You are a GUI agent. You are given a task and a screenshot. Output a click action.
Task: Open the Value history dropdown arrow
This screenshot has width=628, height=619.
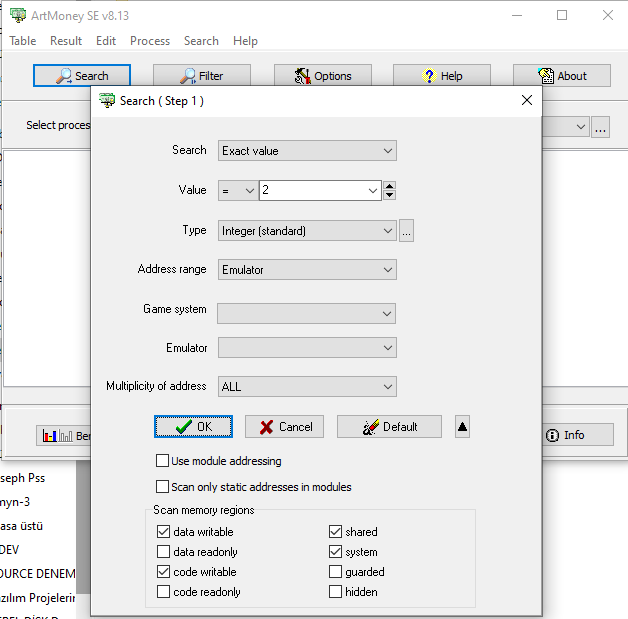point(372,191)
